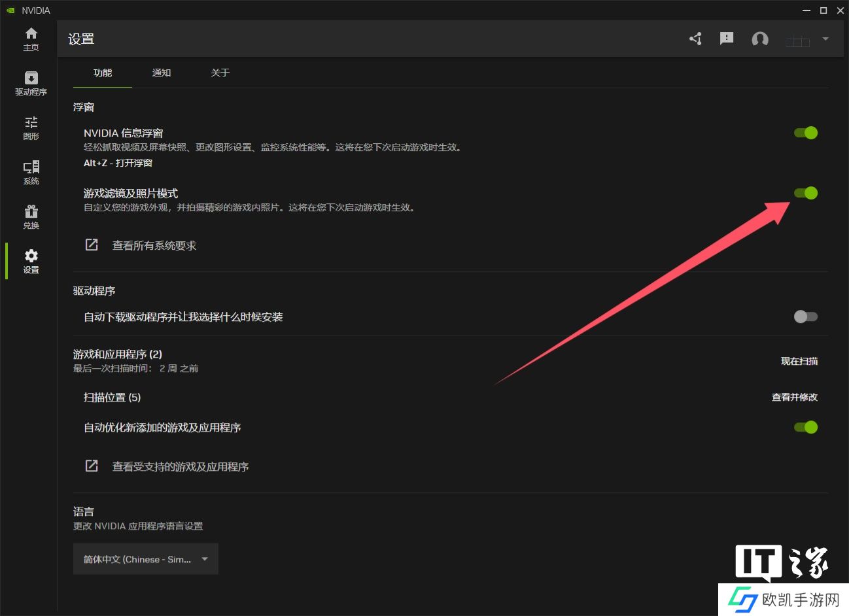The width and height of the screenshot is (849, 616).
Task: Go to Drivers (驱动程序) in sidebar
Action: [x=31, y=83]
